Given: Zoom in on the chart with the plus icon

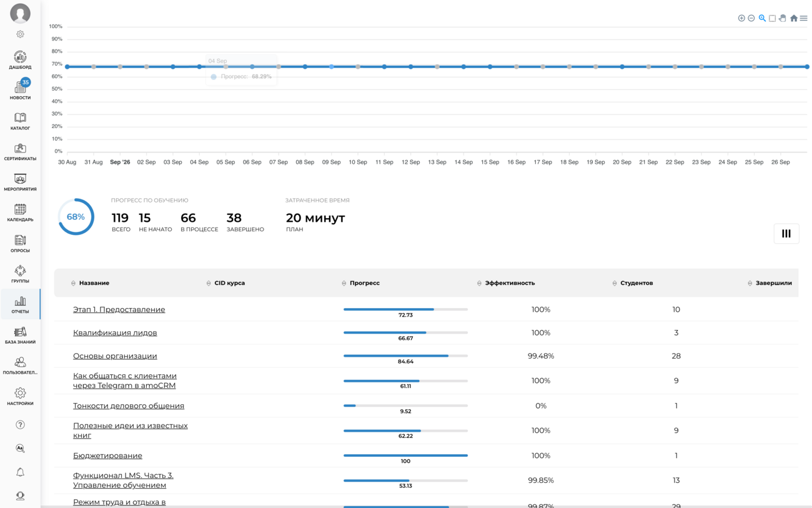Looking at the screenshot, I should 741,18.
